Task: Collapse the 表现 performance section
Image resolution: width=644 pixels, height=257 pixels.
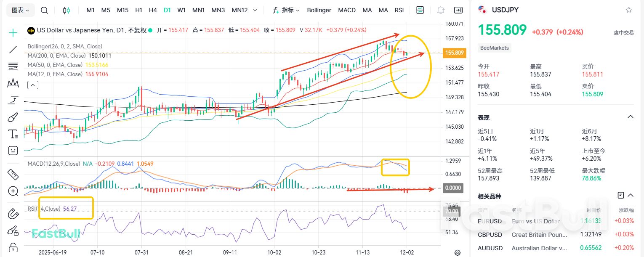Action: click(630, 117)
